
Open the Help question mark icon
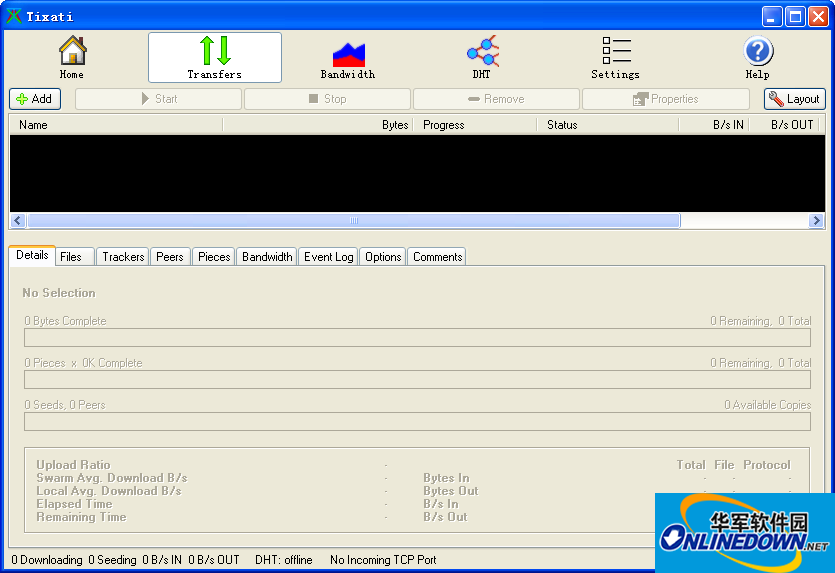coord(757,51)
